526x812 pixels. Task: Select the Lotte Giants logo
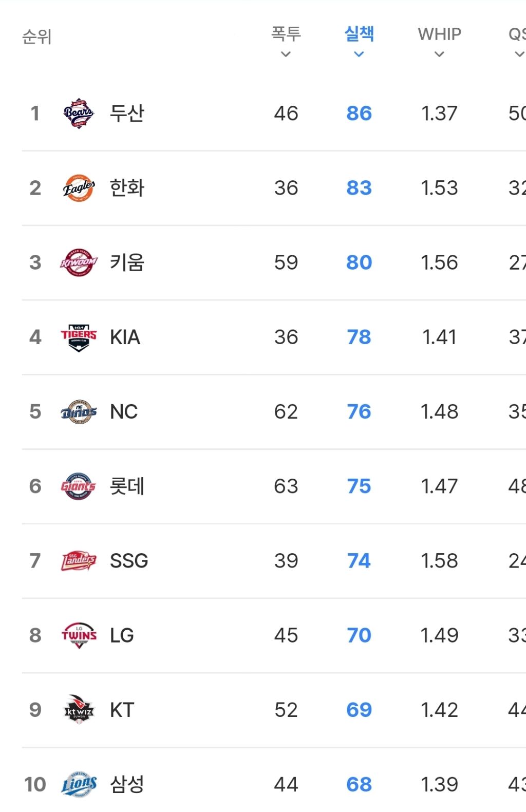coord(79,486)
